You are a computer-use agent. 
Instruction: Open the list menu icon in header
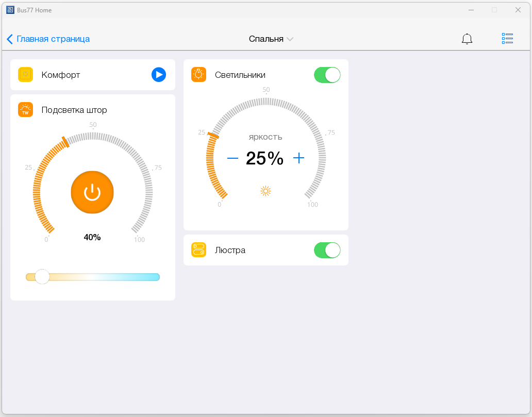tap(507, 39)
